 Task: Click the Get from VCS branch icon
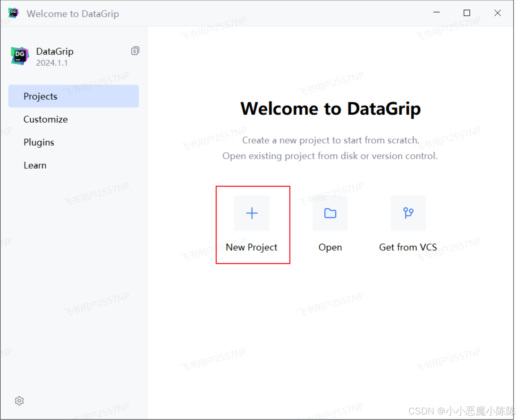[408, 213]
